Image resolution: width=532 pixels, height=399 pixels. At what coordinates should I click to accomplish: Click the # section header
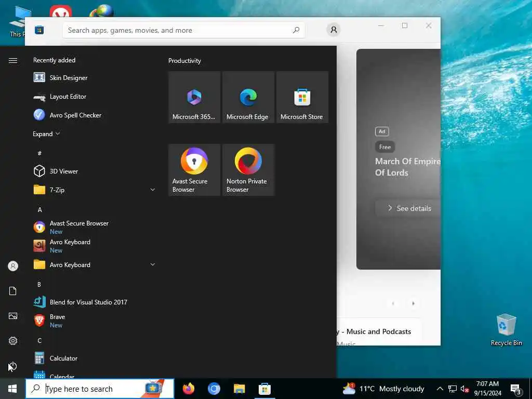(39, 153)
